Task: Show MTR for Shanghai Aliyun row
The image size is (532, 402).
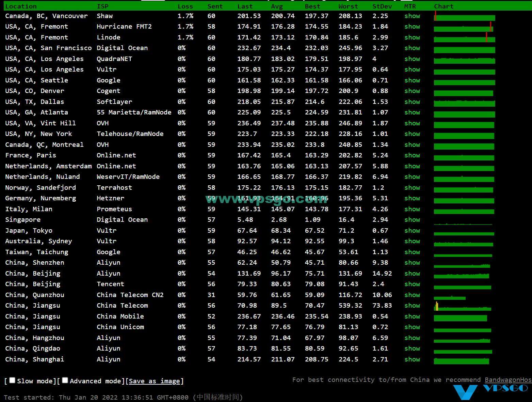Action: tap(412, 359)
